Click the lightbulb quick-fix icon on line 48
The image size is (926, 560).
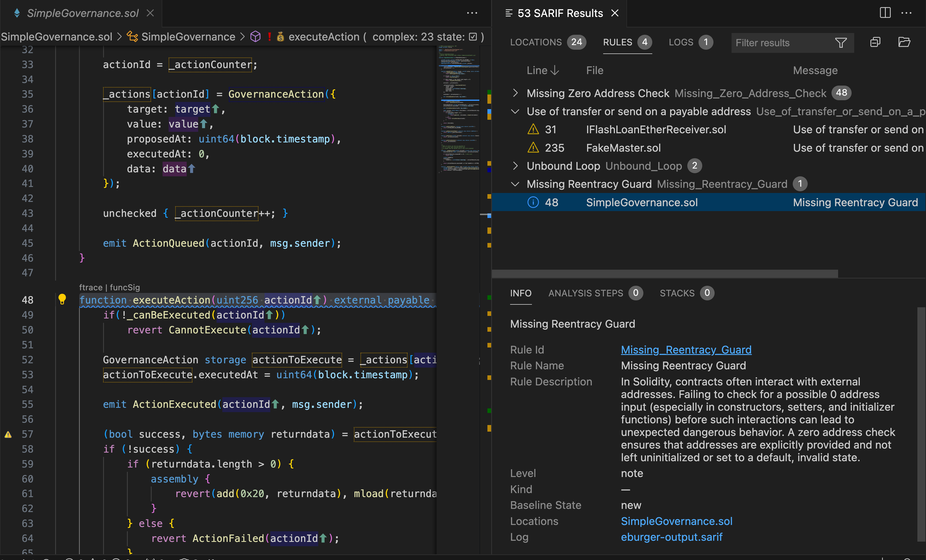point(62,300)
